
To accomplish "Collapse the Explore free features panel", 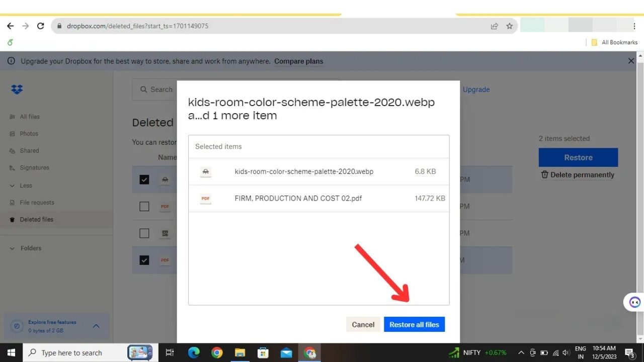I will [96, 326].
